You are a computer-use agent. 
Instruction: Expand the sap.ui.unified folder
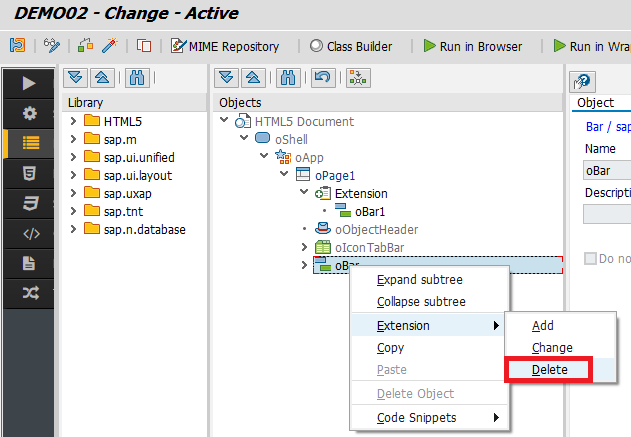73,157
